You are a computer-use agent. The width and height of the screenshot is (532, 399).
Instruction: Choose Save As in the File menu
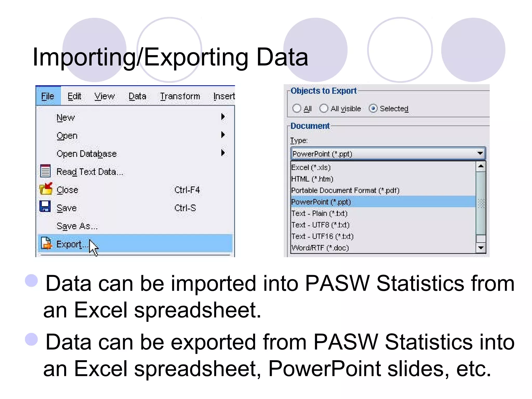135,226
